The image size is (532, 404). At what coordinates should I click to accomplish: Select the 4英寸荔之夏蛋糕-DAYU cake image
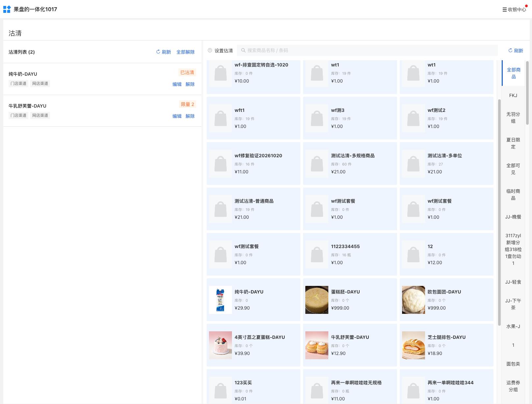[x=220, y=345]
